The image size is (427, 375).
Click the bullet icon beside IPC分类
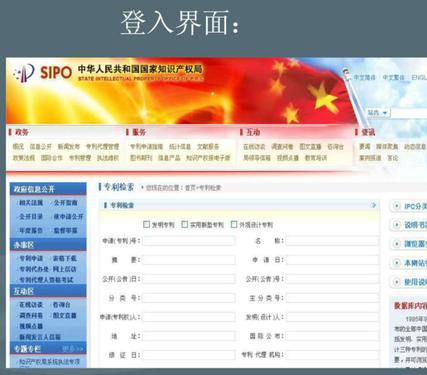(x=396, y=206)
